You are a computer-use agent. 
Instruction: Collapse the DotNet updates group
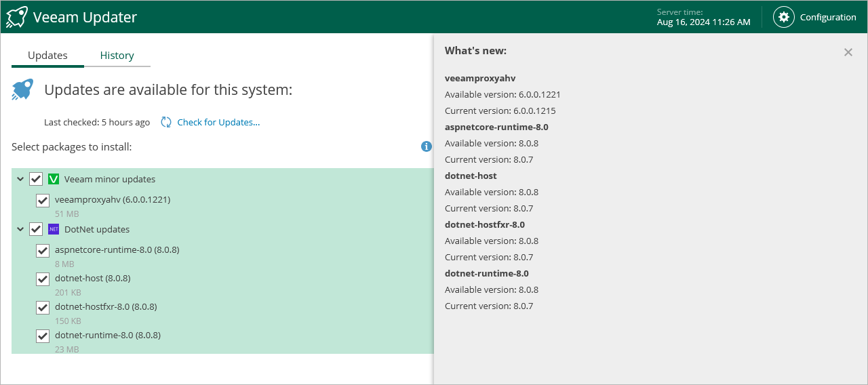click(x=20, y=229)
